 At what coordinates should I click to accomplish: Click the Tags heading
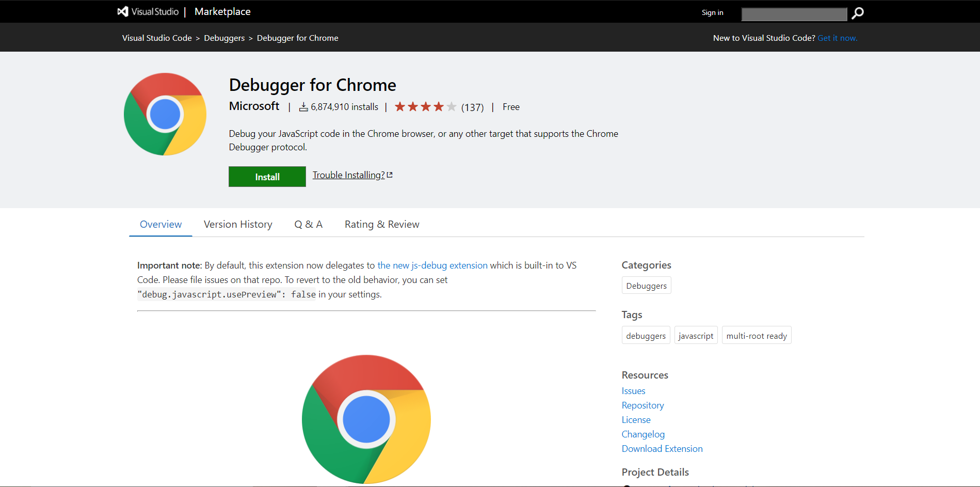(x=632, y=315)
